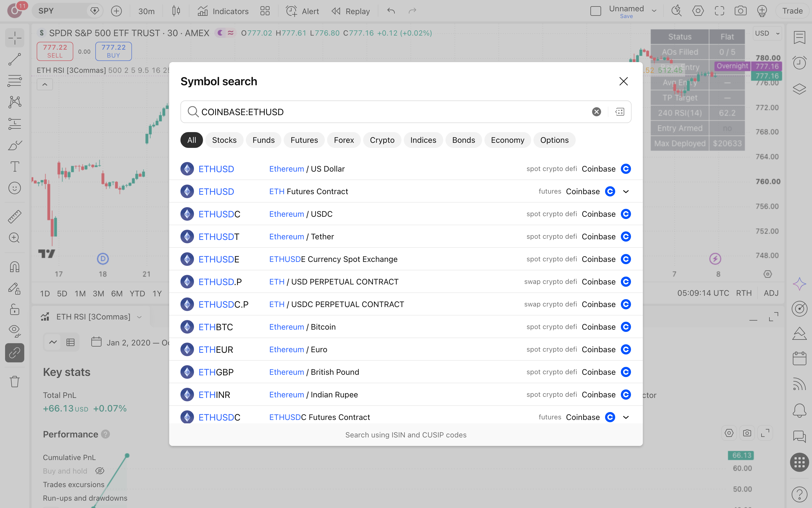Start bar Replay mode
Image resolution: width=812 pixels, height=508 pixels.
click(x=351, y=11)
